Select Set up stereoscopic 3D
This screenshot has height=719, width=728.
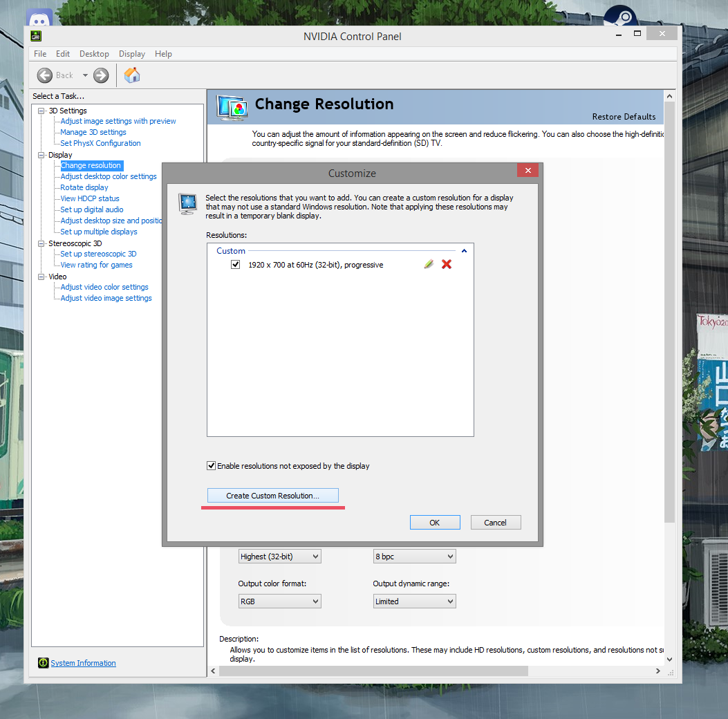point(98,254)
